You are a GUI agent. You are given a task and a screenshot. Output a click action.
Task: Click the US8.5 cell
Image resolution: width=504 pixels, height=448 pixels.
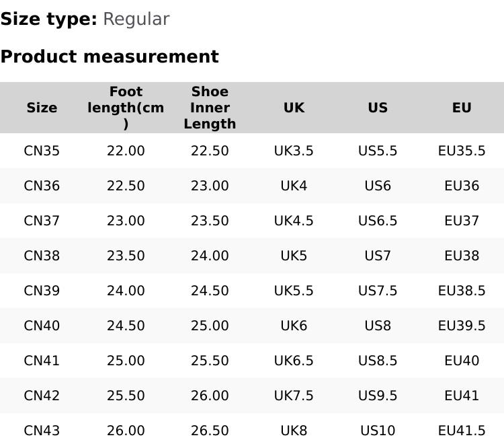(378, 361)
